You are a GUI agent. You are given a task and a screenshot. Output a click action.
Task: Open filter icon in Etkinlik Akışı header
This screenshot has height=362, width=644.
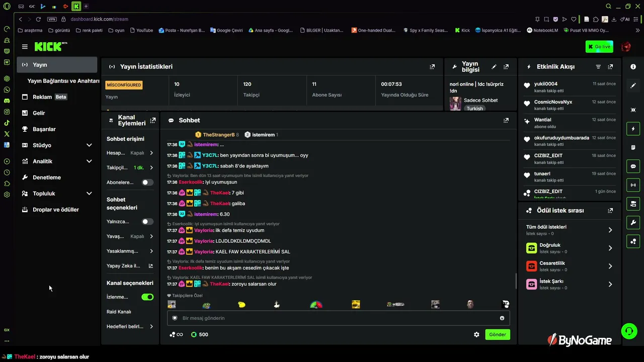click(598, 66)
